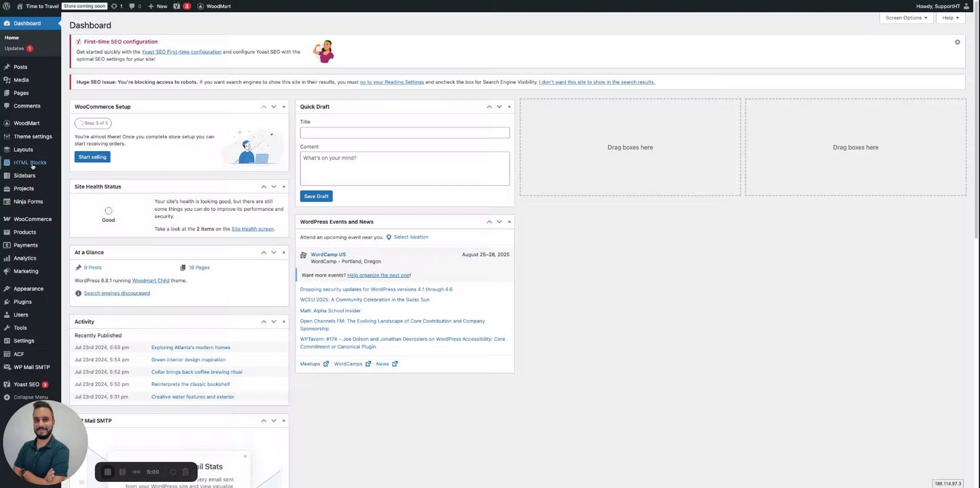The width and height of the screenshot is (980, 488).
Task: Click the WP Mail SMTP icon in sidebar
Action: (7, 367)
